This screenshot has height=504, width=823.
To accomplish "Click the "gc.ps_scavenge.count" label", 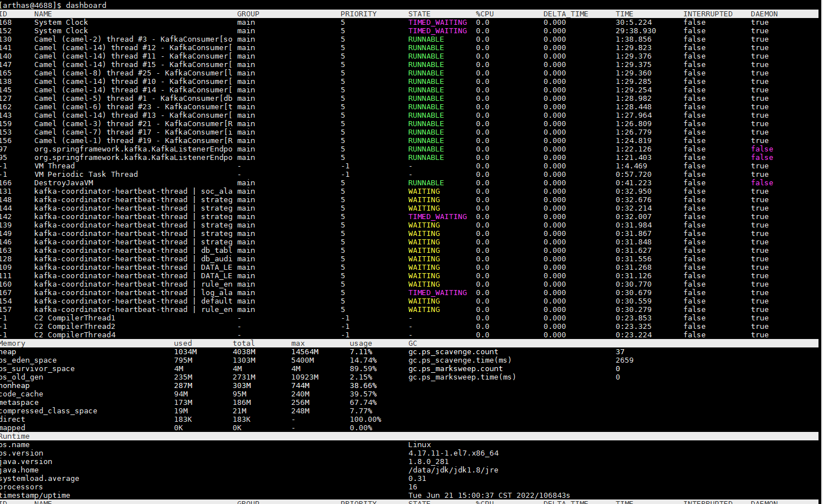I will coord(453,352).
